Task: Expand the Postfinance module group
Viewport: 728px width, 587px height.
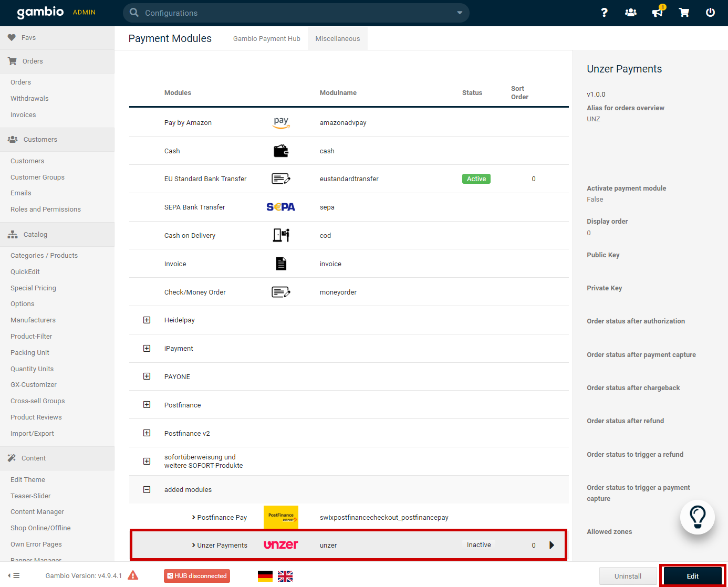Action: [147, 405]
